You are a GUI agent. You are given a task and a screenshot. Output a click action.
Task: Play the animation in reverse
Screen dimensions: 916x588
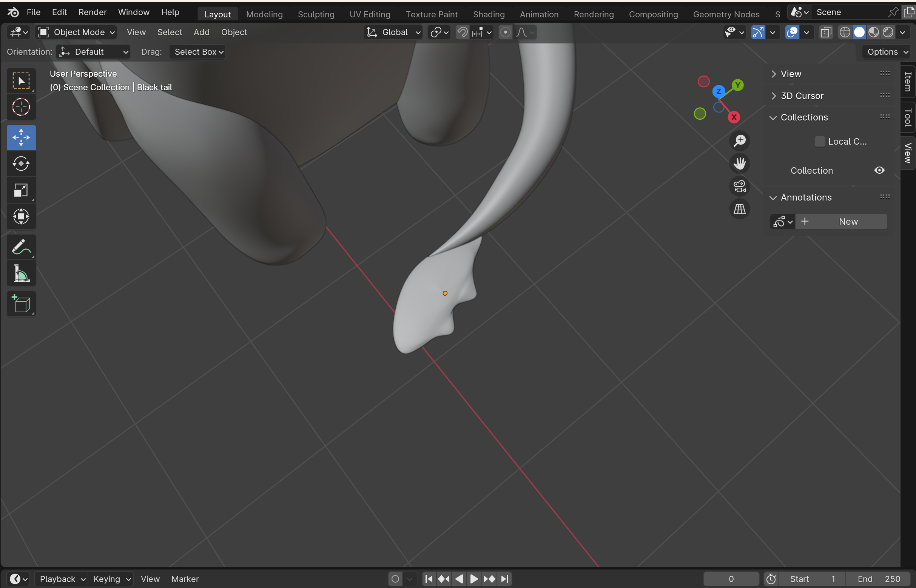459,579
